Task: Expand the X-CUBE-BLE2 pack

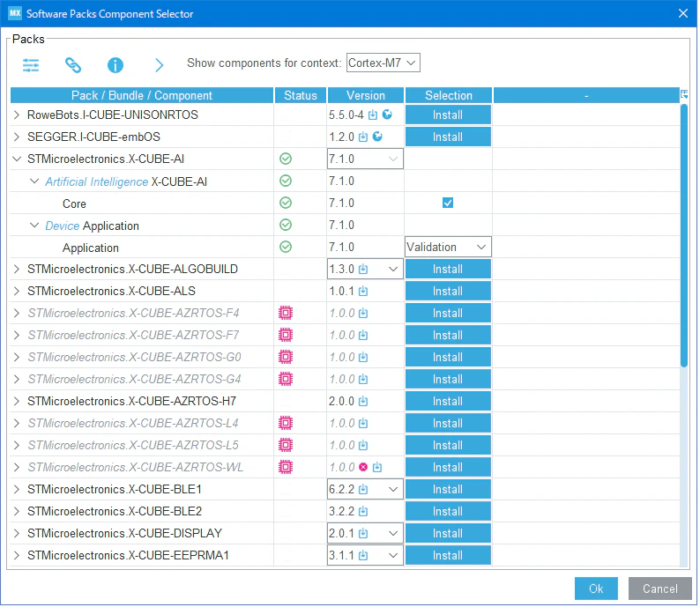Action: click(x=17, y=512)
